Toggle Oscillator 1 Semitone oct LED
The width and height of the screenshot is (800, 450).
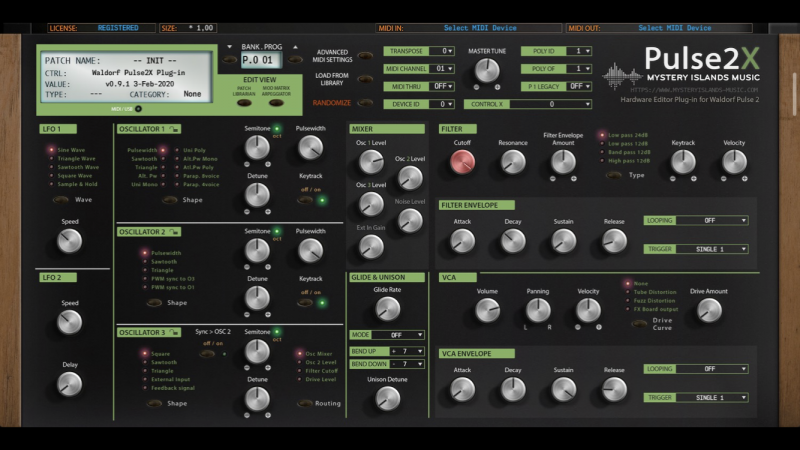pos(277,129)
